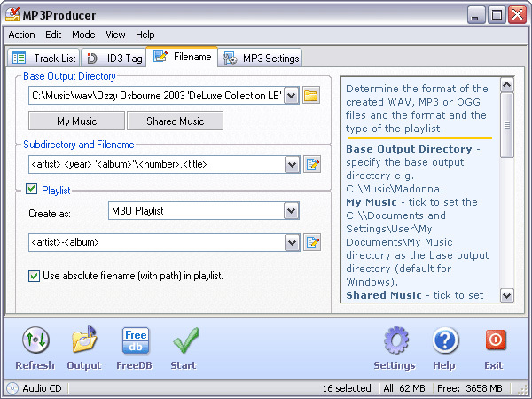The width and height of the screenshot is (532, 399).
Task: Open the Action menu
Action: [21, 35]
